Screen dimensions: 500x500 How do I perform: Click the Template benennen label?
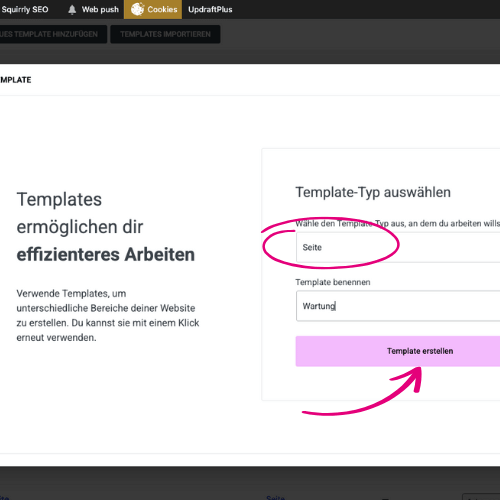333,282
